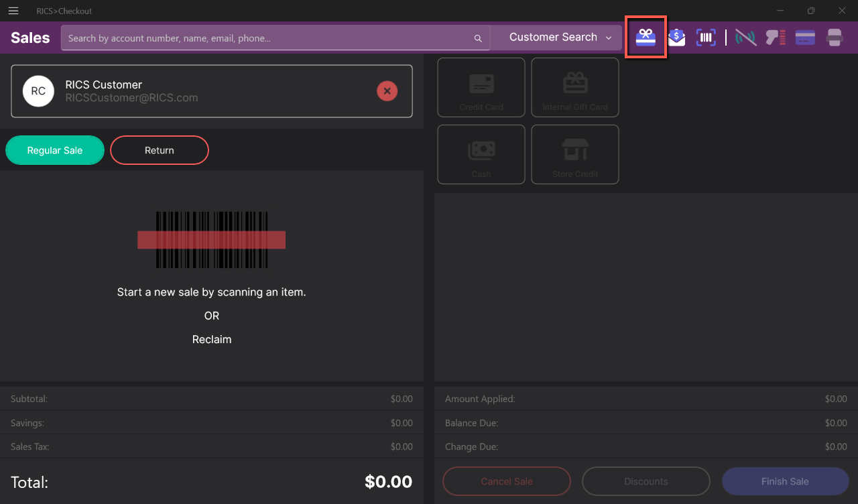Click the RICS>Checkout window title
This screenshot has width=858, height=504.
point(64,11)
